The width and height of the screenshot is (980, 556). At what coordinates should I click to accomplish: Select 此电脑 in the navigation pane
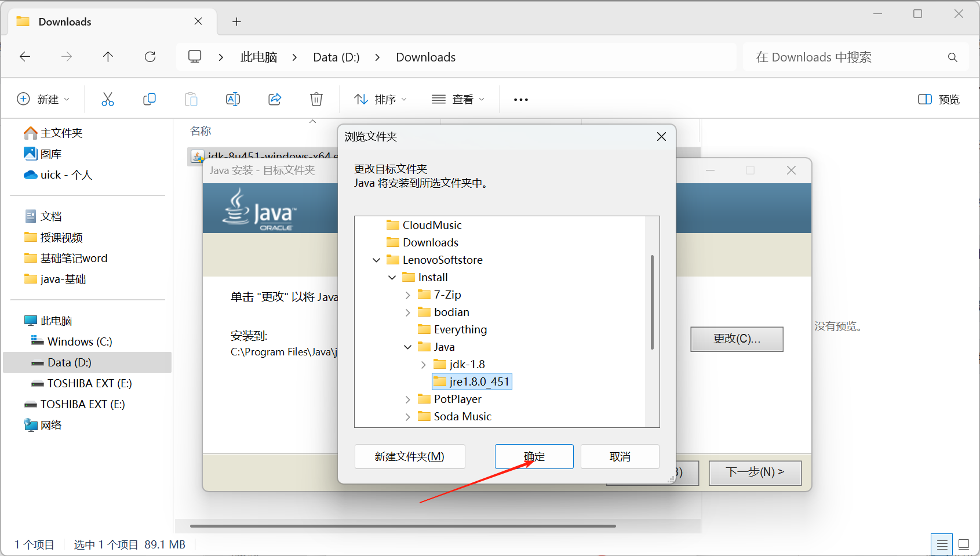pos(48,321)
